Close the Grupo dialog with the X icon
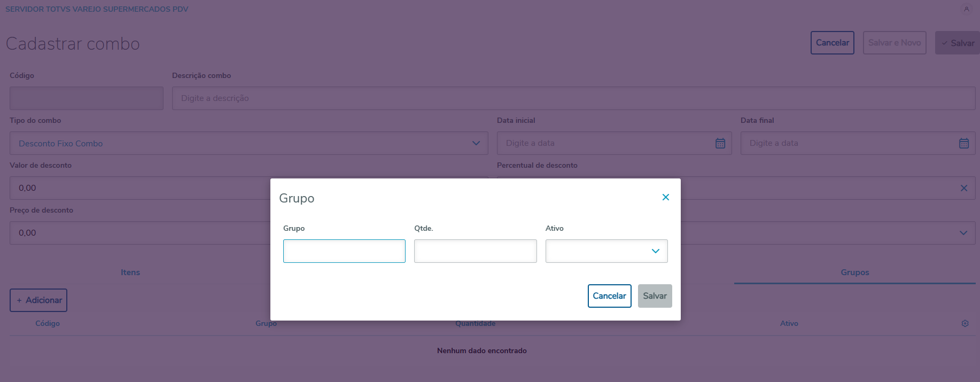The width and height of the screenshot is (980, 382). tap(666, 197)
